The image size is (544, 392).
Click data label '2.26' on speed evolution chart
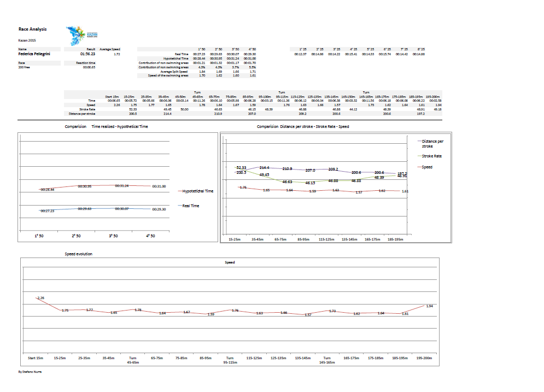[x=40, y=298]
